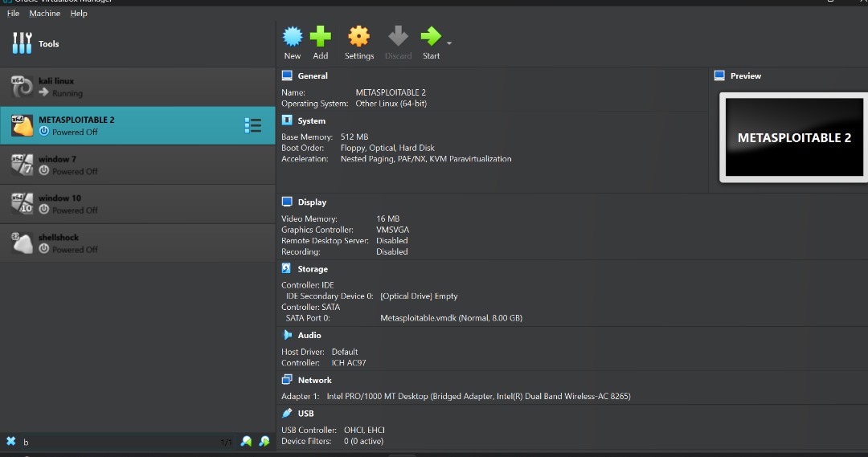This screenshot has height=457, width=868.
Task: Click the window 7 OS icon
Action: point(23,165)
